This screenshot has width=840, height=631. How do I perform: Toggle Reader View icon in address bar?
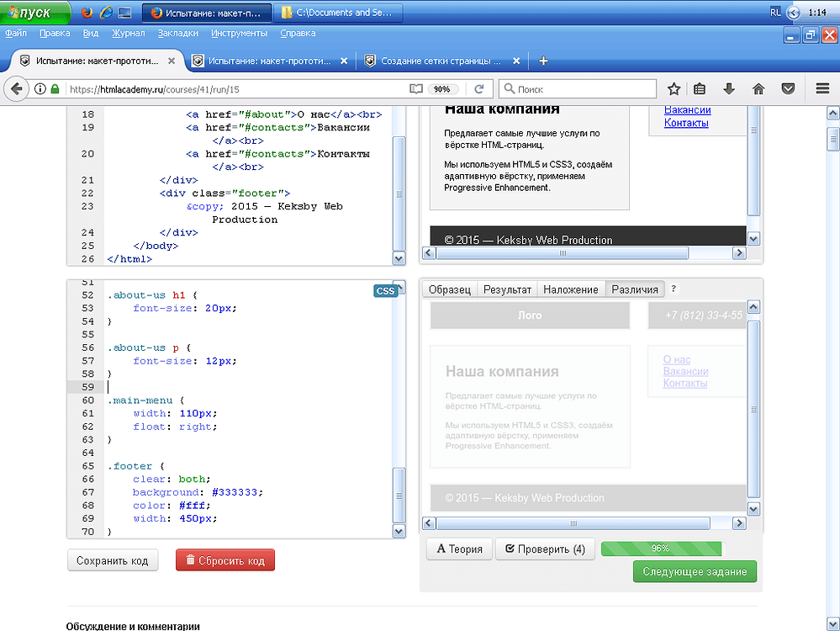pyautogui.click(x=415, y=89)
